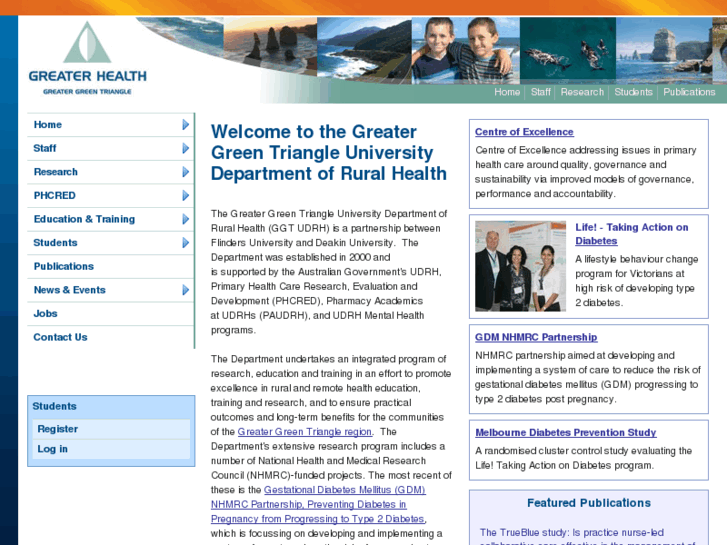Viewport: 727px width, 545px height.
Task: Follow the Greater Green Triangle region link
Action: [305, 431]
